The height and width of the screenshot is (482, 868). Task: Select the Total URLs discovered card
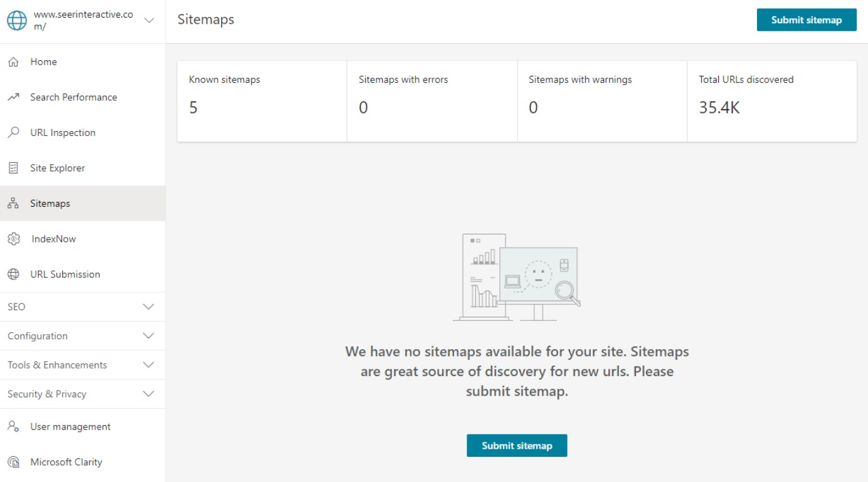771,101
